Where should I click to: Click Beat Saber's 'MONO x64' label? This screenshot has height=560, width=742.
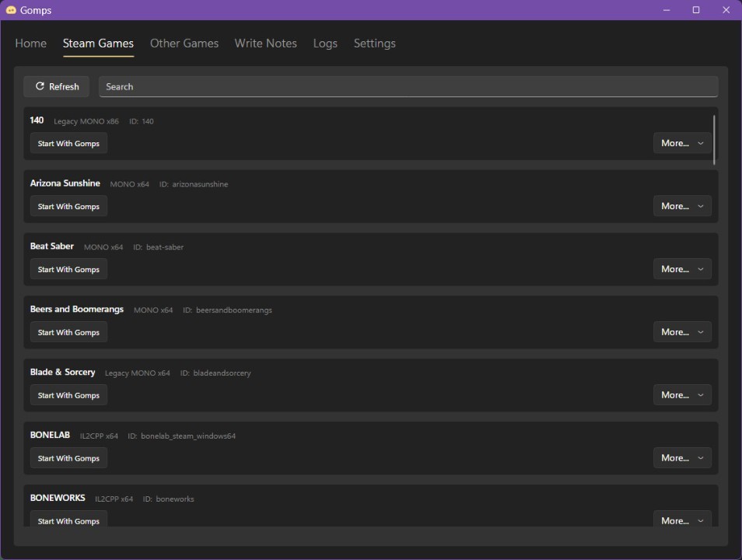[x=103, y=247]
